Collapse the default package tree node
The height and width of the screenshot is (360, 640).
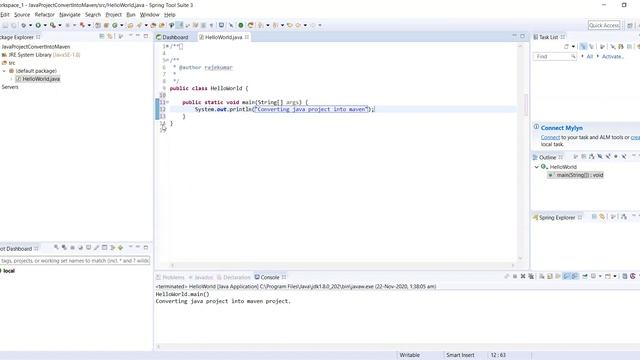(4, 71)
